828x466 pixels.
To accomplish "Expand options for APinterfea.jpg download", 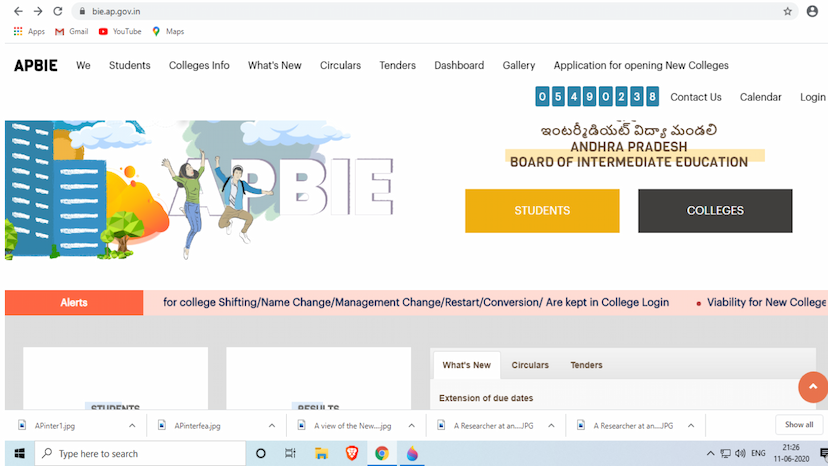I will 271,426.
